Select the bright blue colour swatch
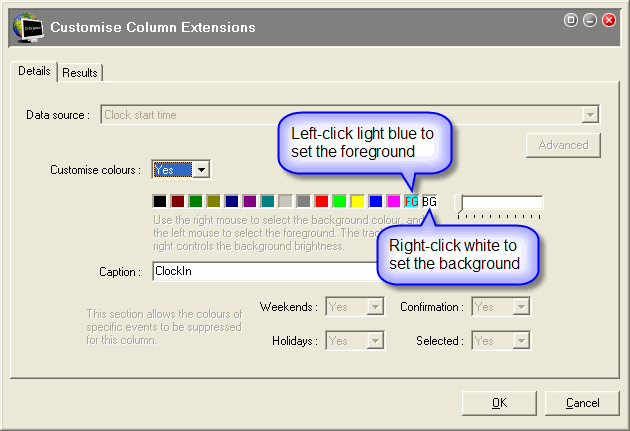This screenshot has height=431, width=630. 376,201
